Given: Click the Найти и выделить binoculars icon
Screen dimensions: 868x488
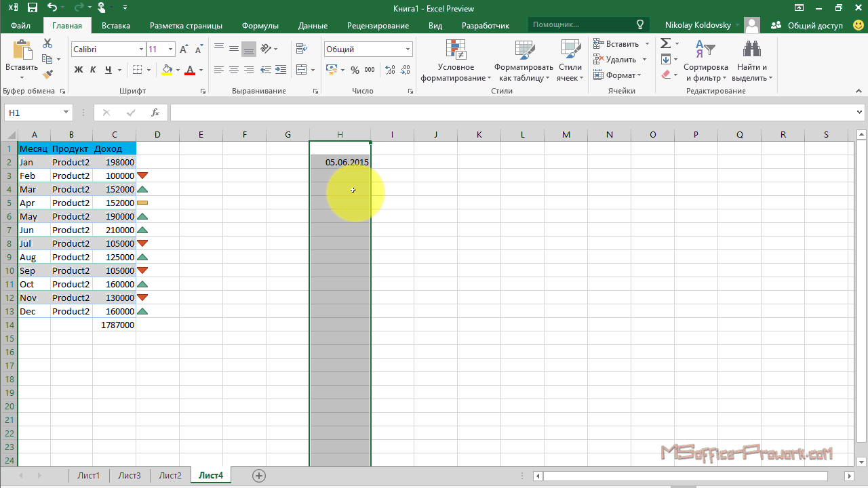Looking at the screenshot, I should pyautogui.click(x=751, y=49).
